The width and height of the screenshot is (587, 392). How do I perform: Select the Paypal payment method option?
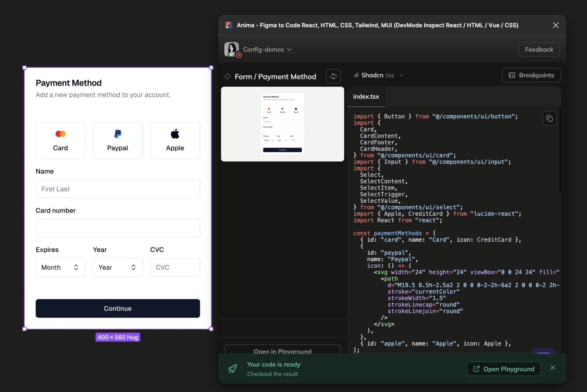tap(118, 140)
